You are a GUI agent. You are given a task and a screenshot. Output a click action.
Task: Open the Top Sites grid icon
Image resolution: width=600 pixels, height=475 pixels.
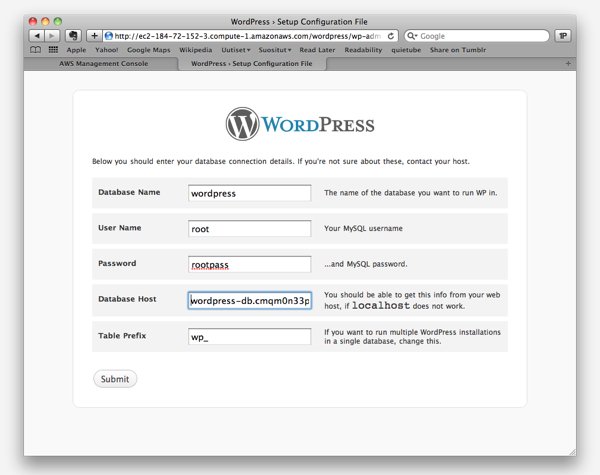point(53,49)
